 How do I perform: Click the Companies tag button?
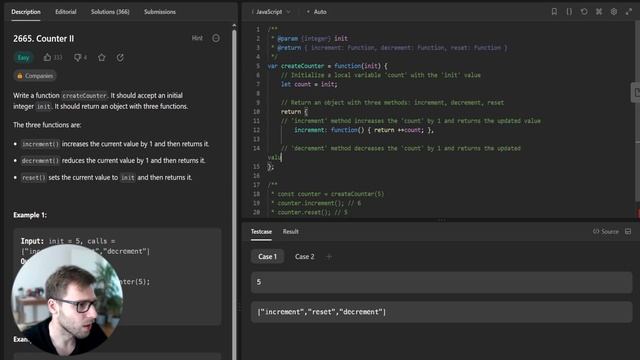[35, 76]
